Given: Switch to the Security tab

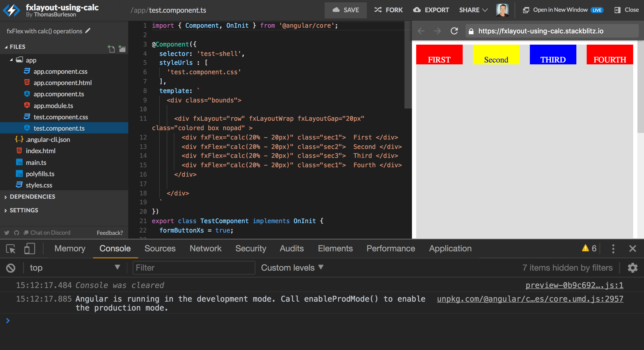Looking at the screenshot, I should 251,249.
